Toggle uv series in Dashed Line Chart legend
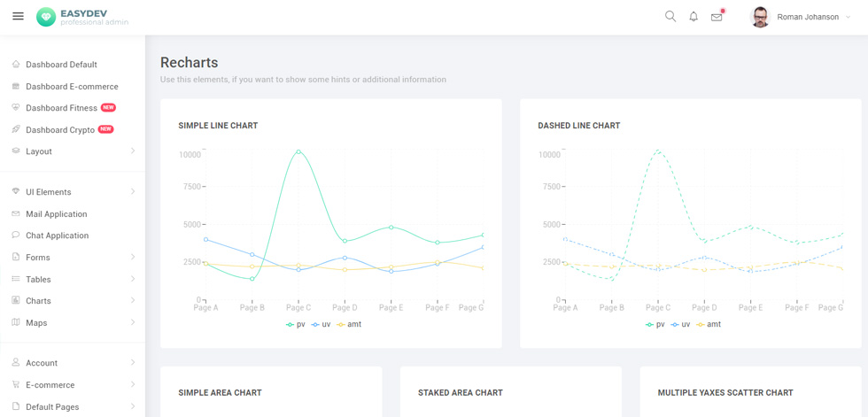The image size is (868, 417). 681,324
